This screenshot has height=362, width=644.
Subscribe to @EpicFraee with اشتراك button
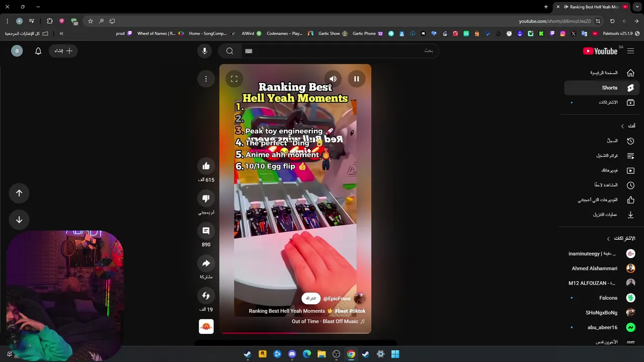(x=311, y=299)
